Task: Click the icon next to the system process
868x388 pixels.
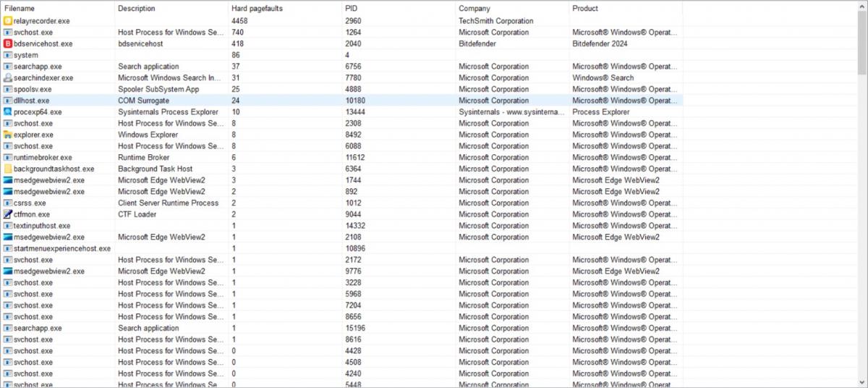Action: click(8, 55)
